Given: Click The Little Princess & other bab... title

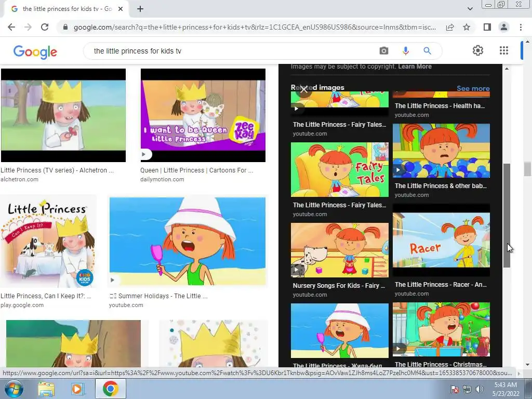Looking at the screenshot, I should tap(441, 186).
